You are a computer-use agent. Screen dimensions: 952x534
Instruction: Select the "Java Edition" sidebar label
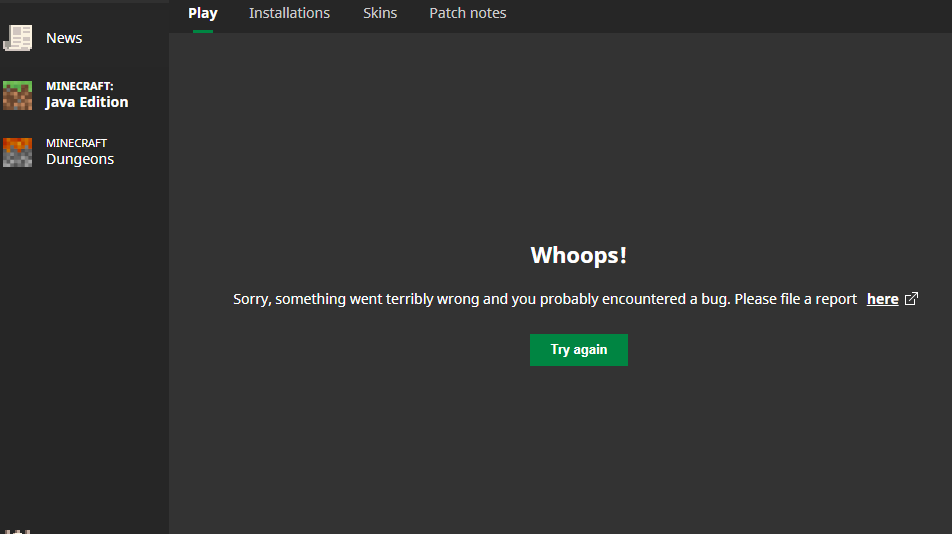(87, 102)
